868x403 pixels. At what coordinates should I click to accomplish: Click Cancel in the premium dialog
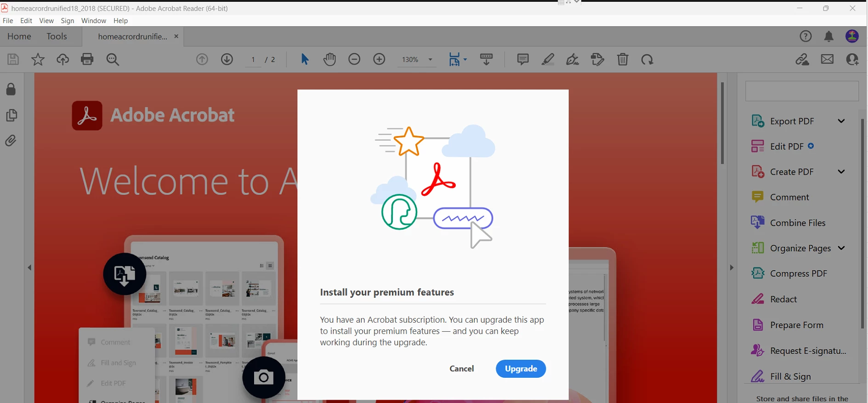pyautogui.click(x=462, y=369)
